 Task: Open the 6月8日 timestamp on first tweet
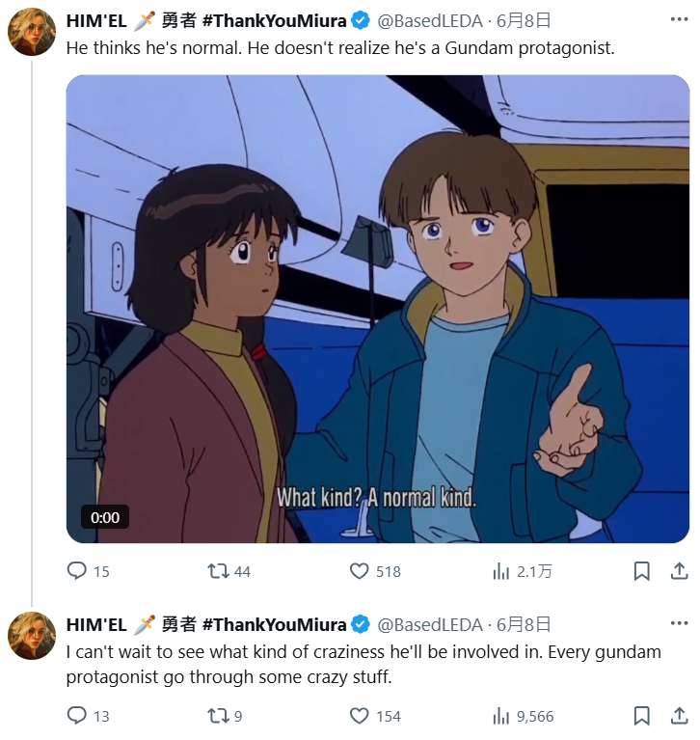(525, 20)
